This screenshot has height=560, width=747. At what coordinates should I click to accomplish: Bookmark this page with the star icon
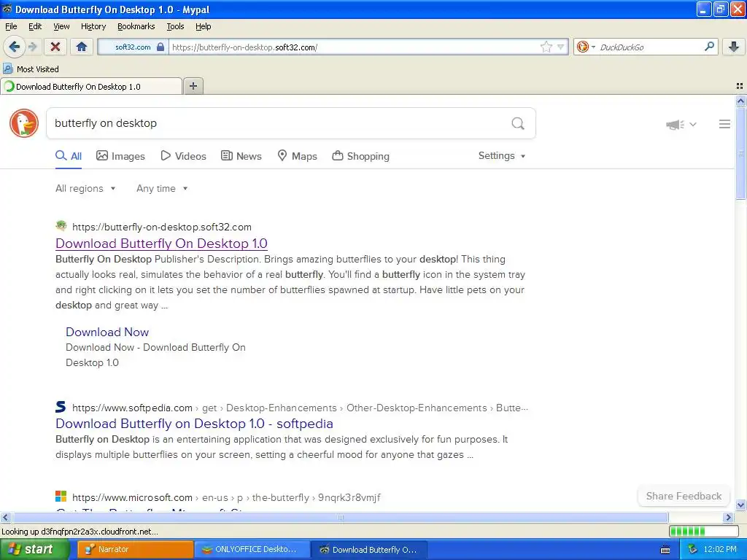pos(546,47)
